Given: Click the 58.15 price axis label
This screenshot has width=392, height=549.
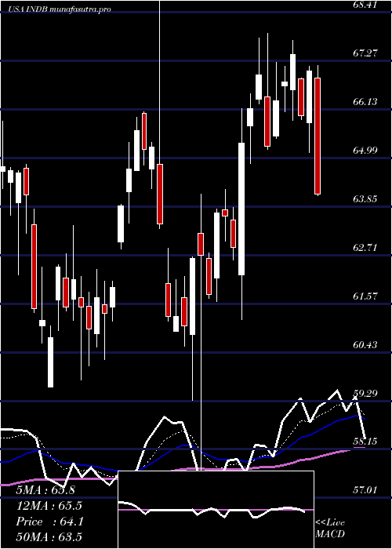Looking at the screenshot, I should coord(366,442).
